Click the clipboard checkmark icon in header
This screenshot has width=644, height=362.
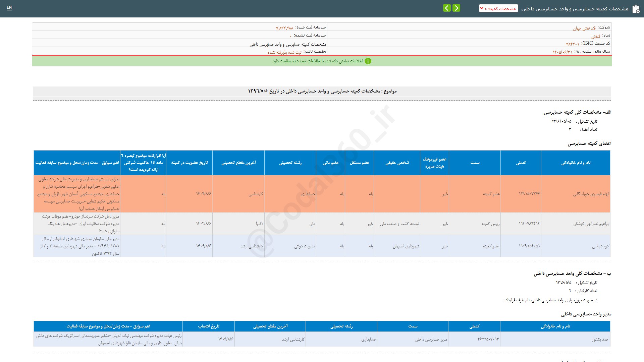pyautogui.click(x=636, y=9)
